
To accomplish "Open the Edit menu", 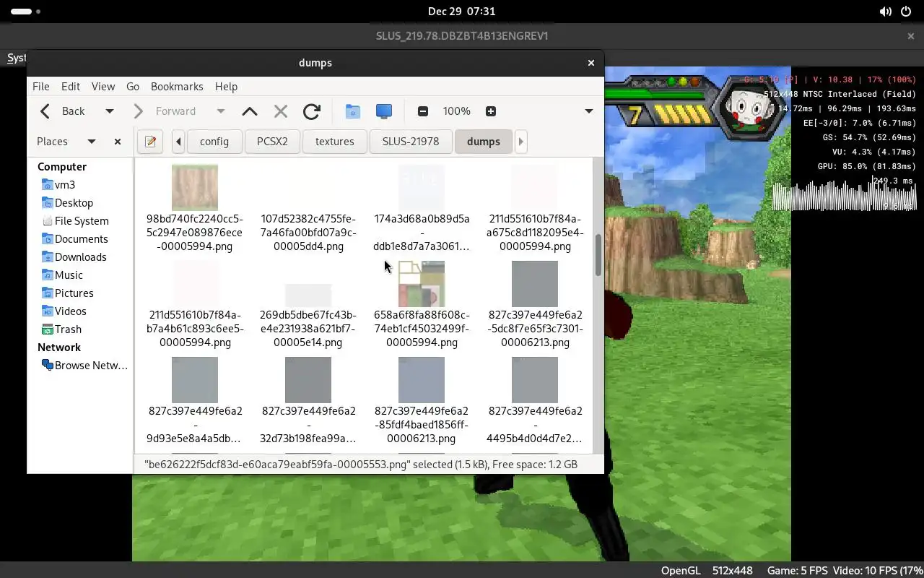I will (x=71, y=87).
